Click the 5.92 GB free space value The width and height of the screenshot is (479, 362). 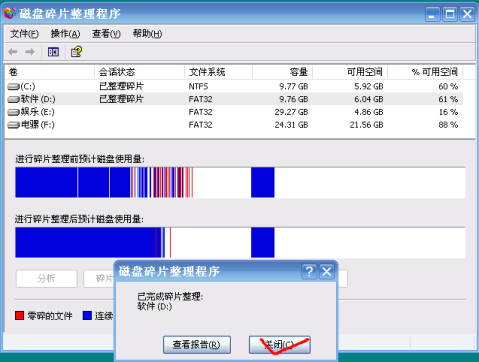tap(369, 87)
